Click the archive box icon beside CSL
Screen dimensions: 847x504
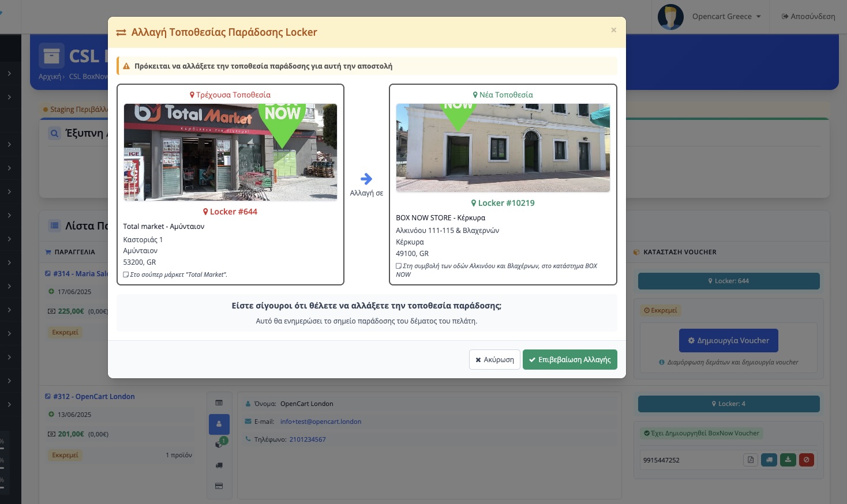click(51, 56)
